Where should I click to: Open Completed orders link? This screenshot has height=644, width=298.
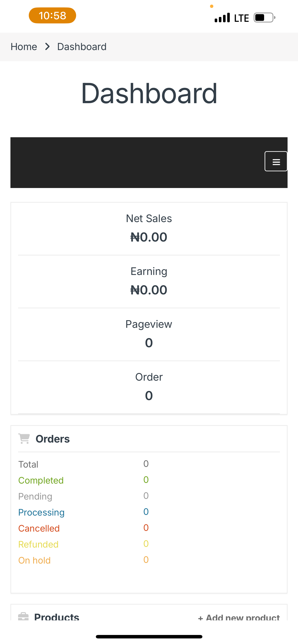(x=41, y=480)
